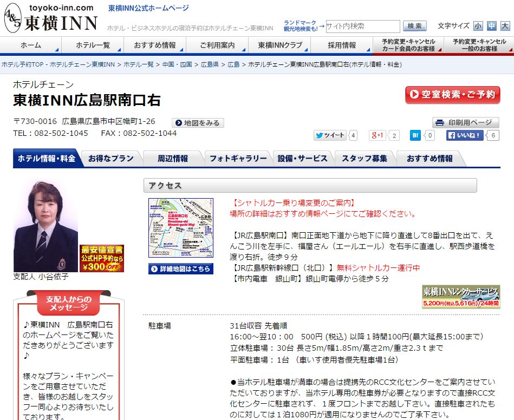
Task: Click the Hatena bookmark B! icon
Action: click(x=415, y=135)
